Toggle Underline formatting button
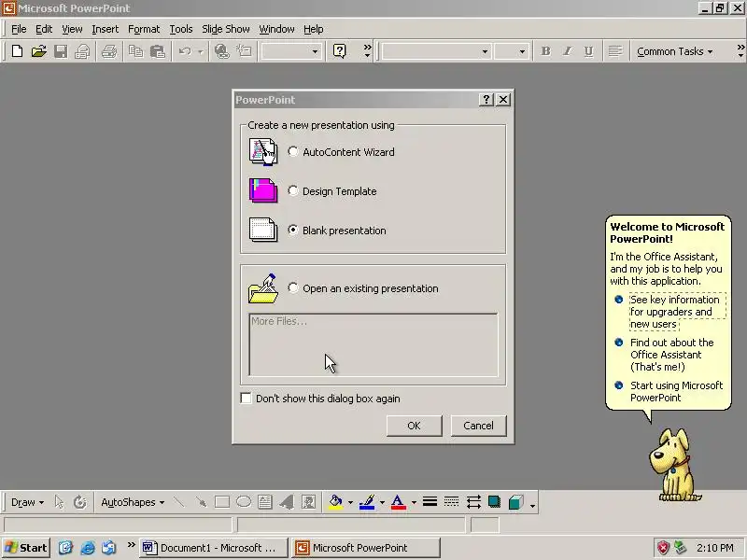This screenshot has width=747, height=560. coord(589,51)
